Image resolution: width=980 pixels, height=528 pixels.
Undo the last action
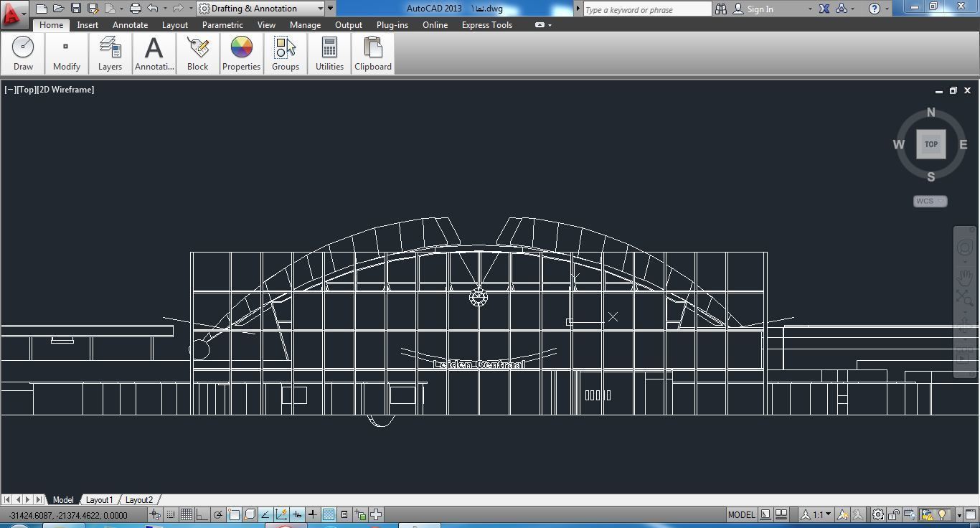click(x=152, y=9)
